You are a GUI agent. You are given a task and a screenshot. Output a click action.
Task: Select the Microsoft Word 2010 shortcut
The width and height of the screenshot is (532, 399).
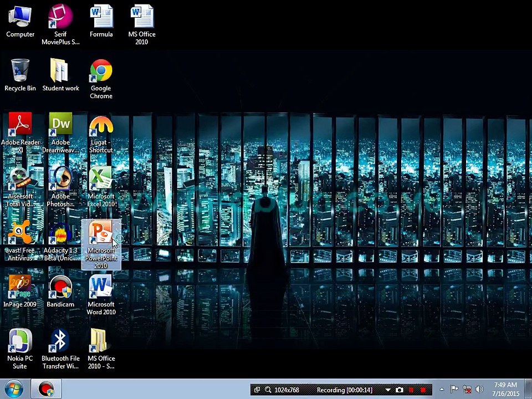point(101,294)
